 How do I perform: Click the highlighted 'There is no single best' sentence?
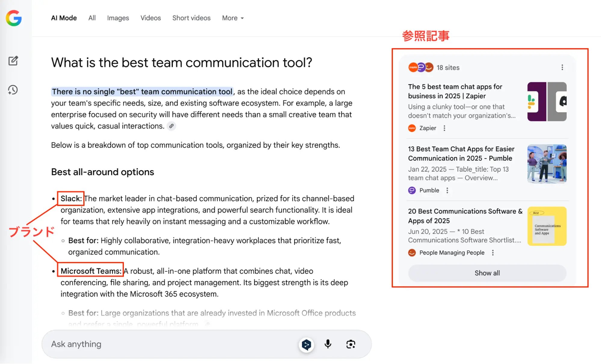tap(142, 92)
